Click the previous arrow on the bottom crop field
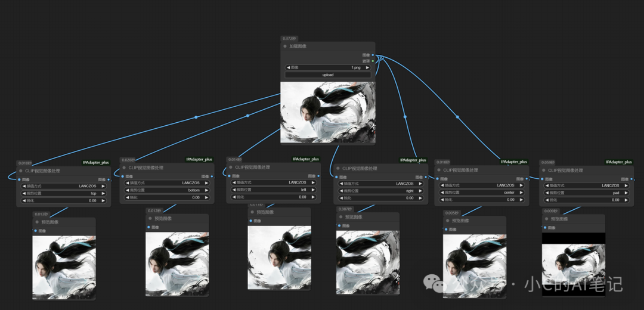 coord(128,190)
